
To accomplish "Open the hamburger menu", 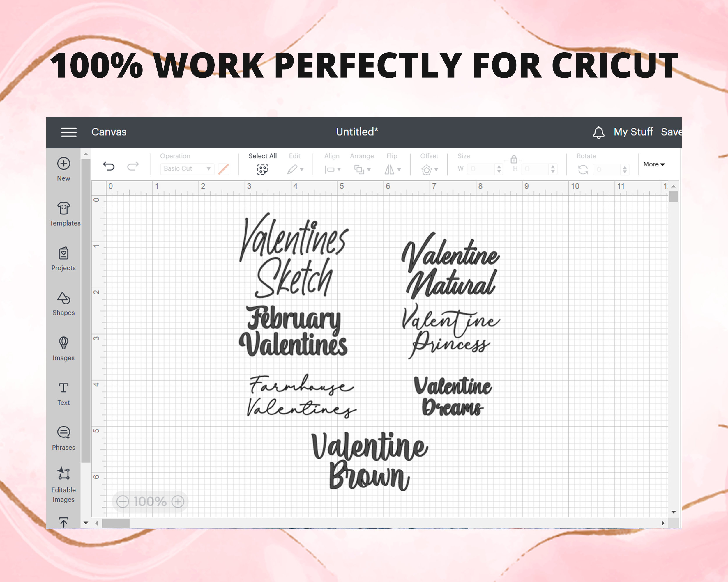I will 69,132.
